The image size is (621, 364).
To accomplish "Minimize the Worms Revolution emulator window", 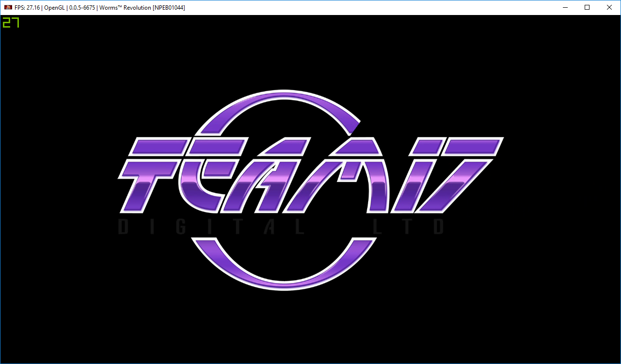I will point(565,8).
